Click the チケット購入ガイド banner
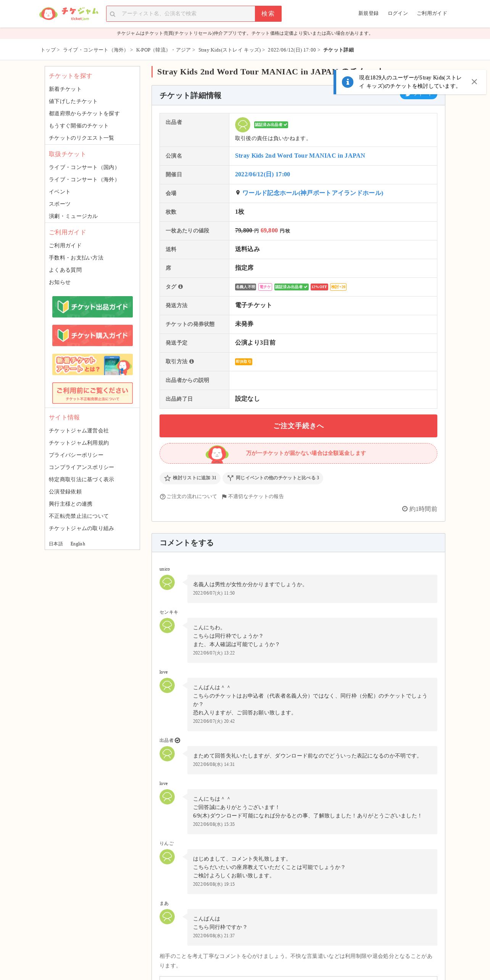This screenshot has height=980, width=490. pyautogui.click(x=92, y=335)
